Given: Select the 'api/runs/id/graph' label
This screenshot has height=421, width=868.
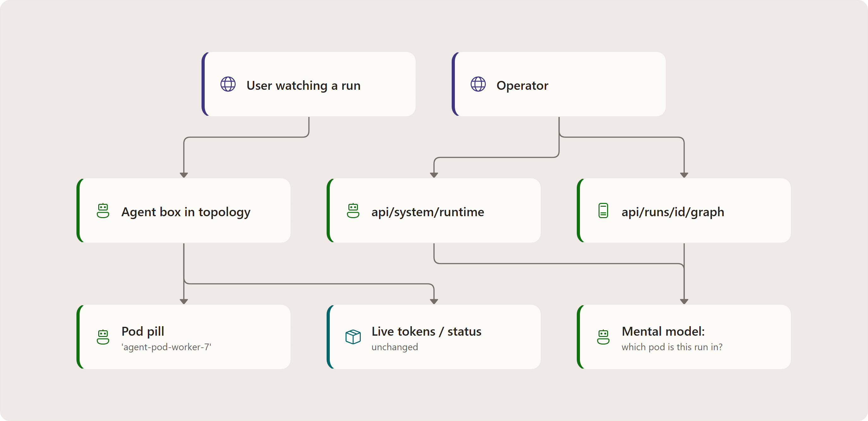Looking at the screenshot, I should tap(672, 212).
